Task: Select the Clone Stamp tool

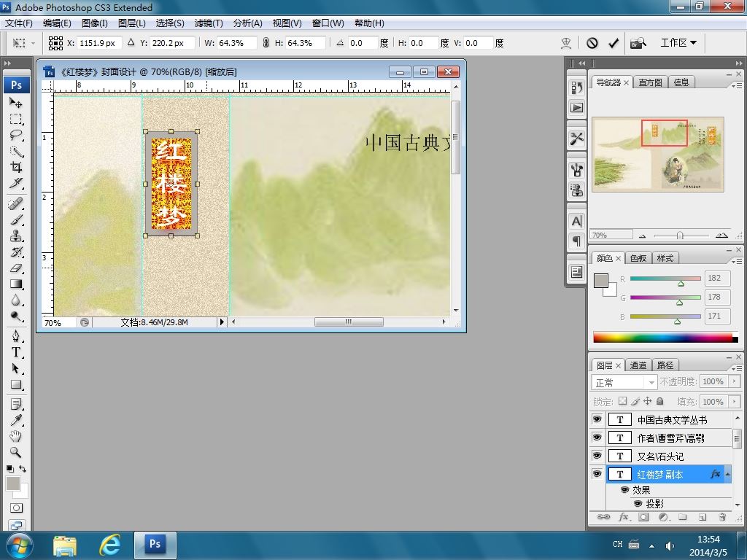Action: [16, 236]
